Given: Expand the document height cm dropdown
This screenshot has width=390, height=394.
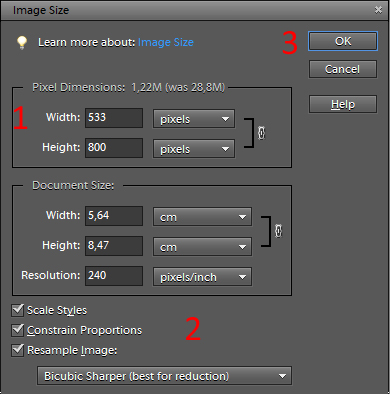Looking at the screenshot, I should coord(202,247).
